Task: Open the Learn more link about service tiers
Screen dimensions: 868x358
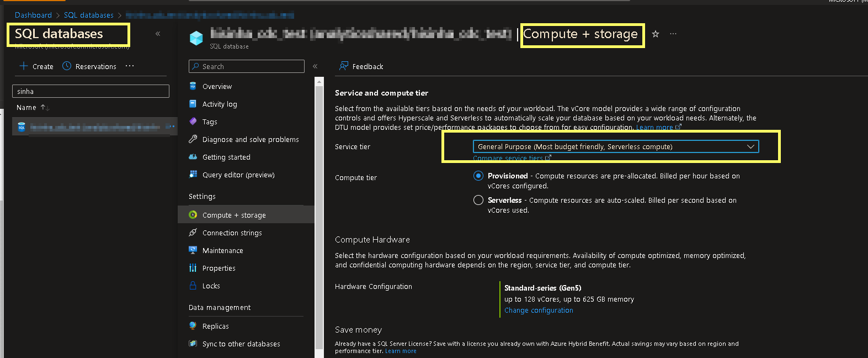Action: (659, 127)
